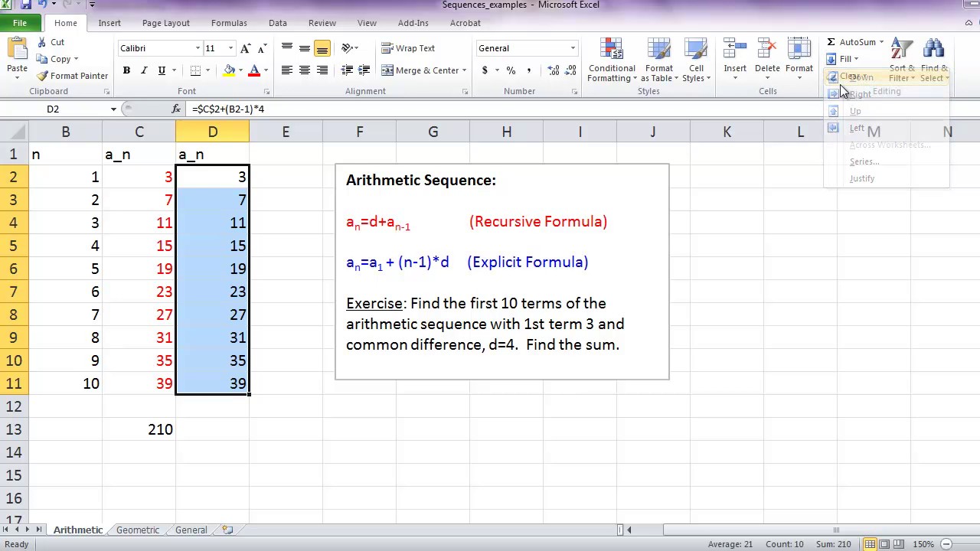Expand the Calibri font name dropdown
The height and width of the screenshot is (551, 980).
click(x=198, y=48)
